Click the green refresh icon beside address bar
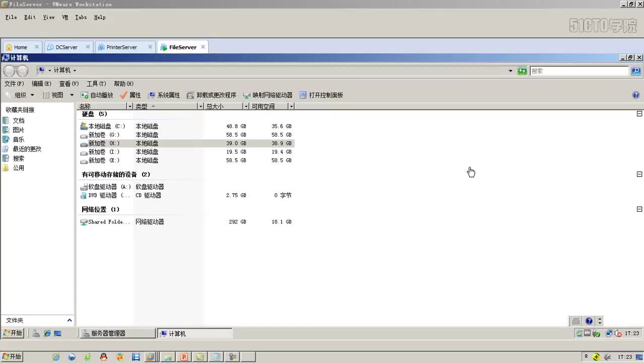Screen dimensions: 644x363 tap(522, 71)
